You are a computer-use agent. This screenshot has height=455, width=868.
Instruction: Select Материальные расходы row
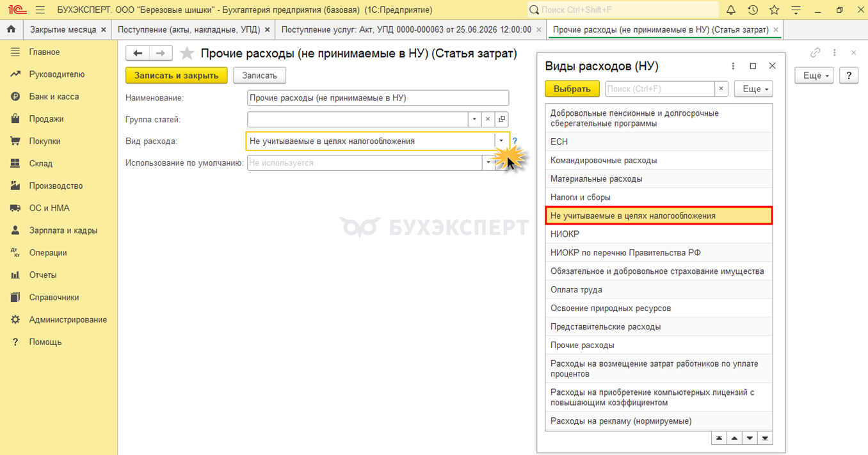[659, 179]
